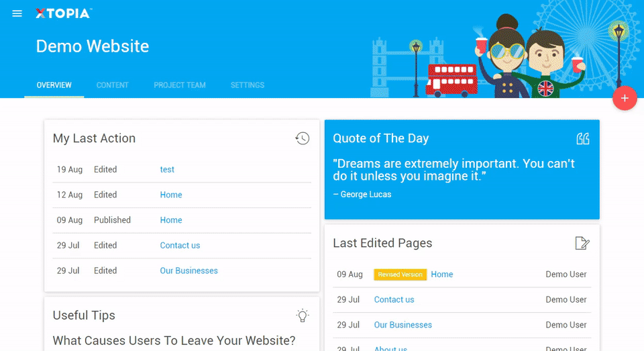Click the edit page icon
644x351 pixels.
582,243
